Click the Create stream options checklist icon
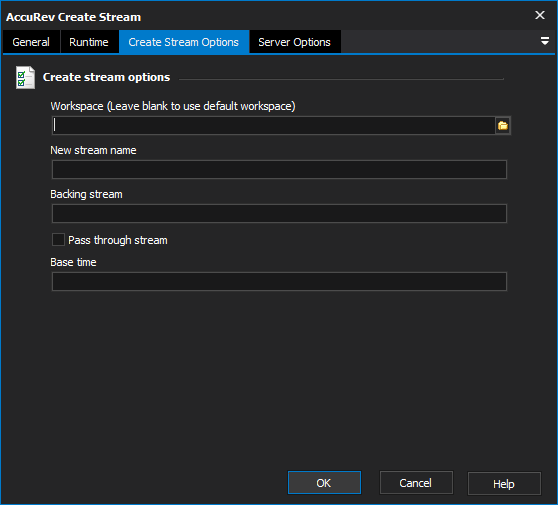The width and height of the screenshot is (558, 505). (x=25, y=78)
